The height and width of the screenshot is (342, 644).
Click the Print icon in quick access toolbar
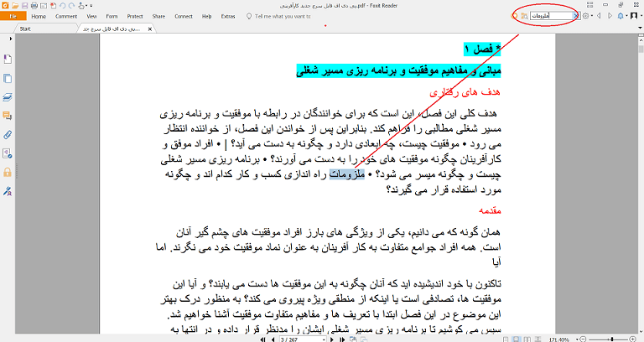34,6
